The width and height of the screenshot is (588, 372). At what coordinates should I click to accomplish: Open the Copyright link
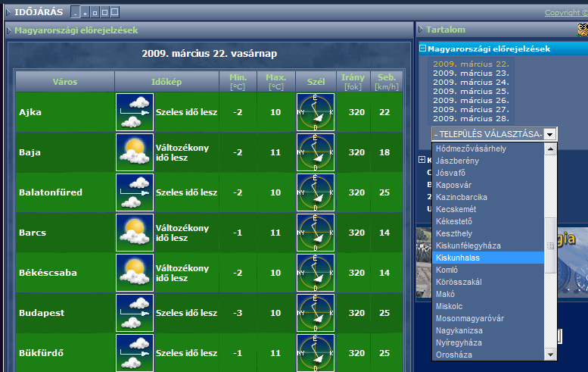click(x=566, y=13)
